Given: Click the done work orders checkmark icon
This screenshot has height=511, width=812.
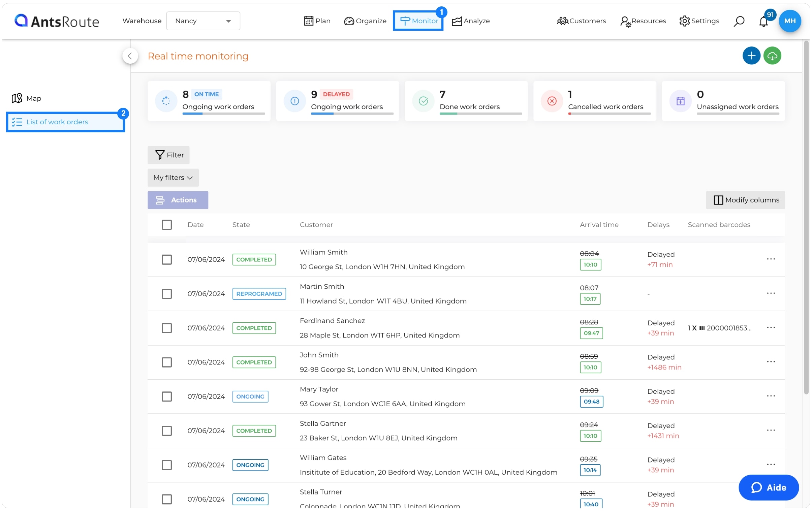Looking at the screenshot, I should 423,101.
